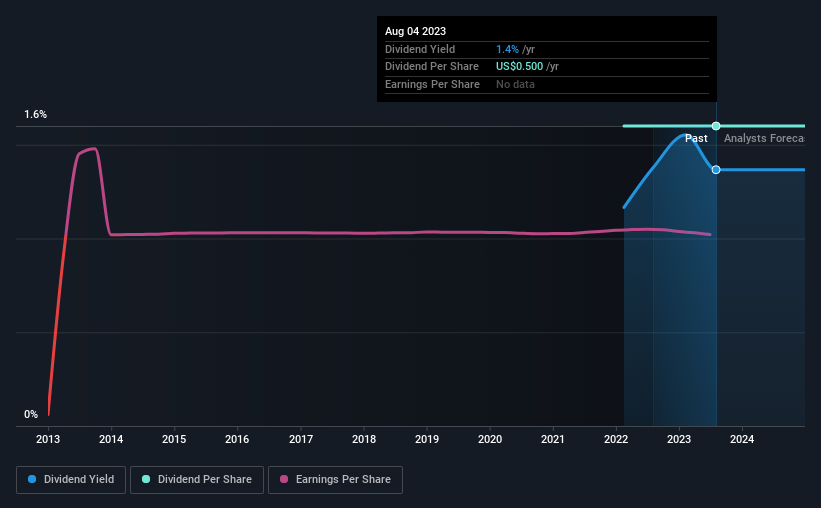Select the blue dividend yield data point

pos(716,170)
